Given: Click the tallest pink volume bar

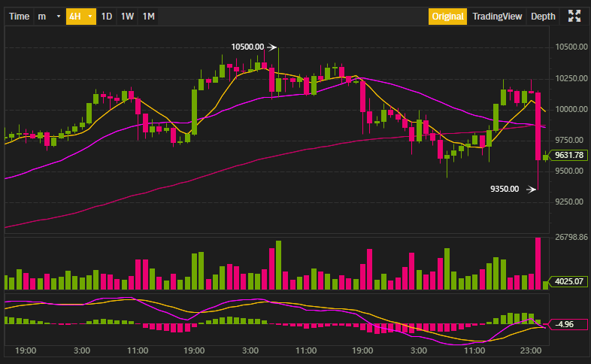Looking at the screenshot, I should (x=538, y=263).
